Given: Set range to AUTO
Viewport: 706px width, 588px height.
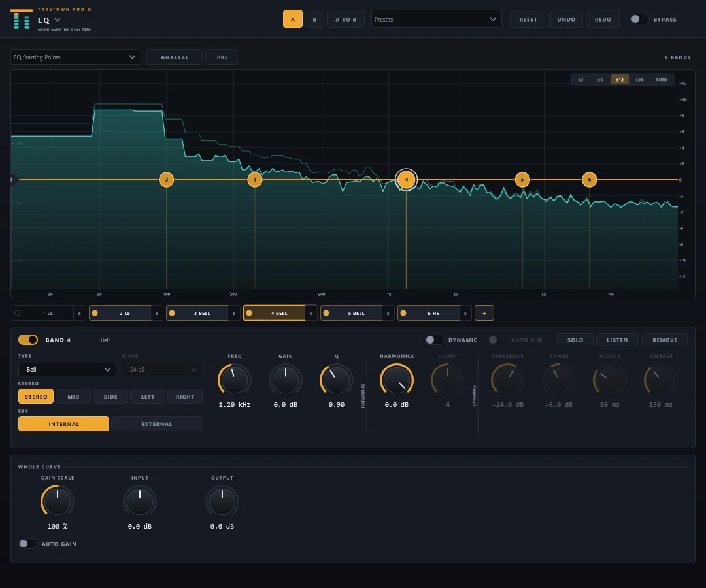Looking at the screenshot, I should coord(661,80).
